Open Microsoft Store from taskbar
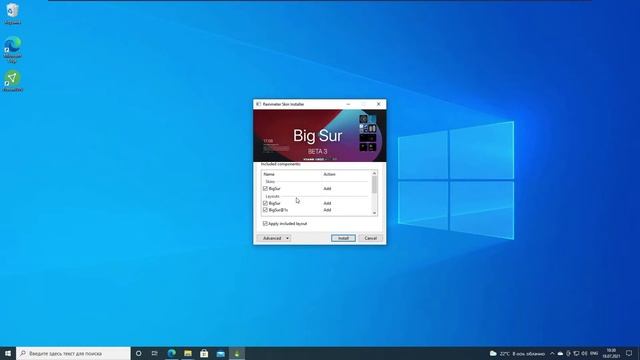This screenshot has width=640, height=360. click(x=204, y=353)
